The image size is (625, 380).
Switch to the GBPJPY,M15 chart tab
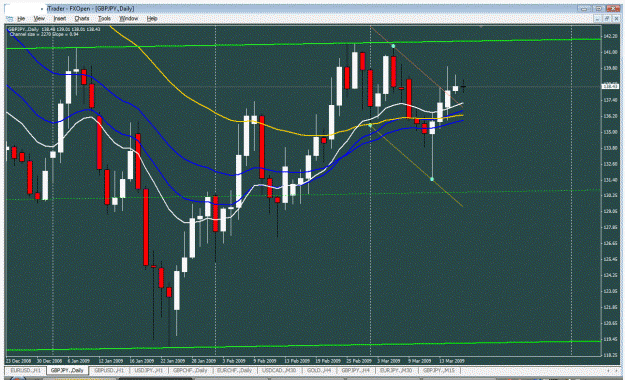point(439,370)
